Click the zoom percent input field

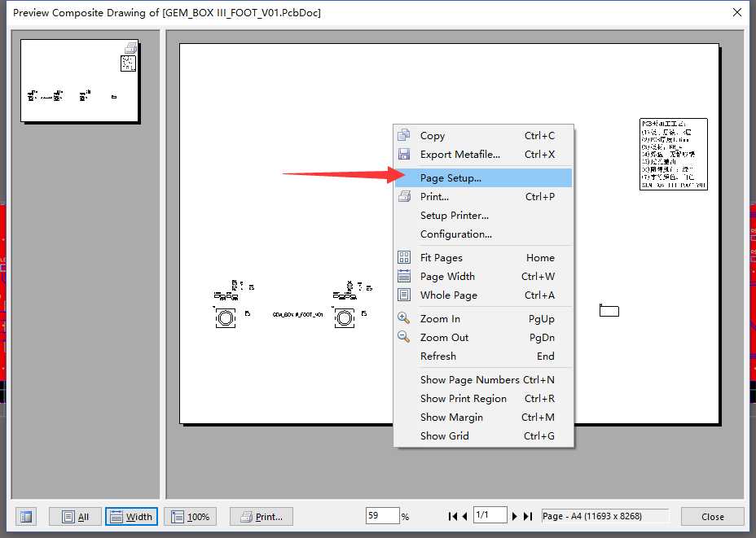coord(382,516)
